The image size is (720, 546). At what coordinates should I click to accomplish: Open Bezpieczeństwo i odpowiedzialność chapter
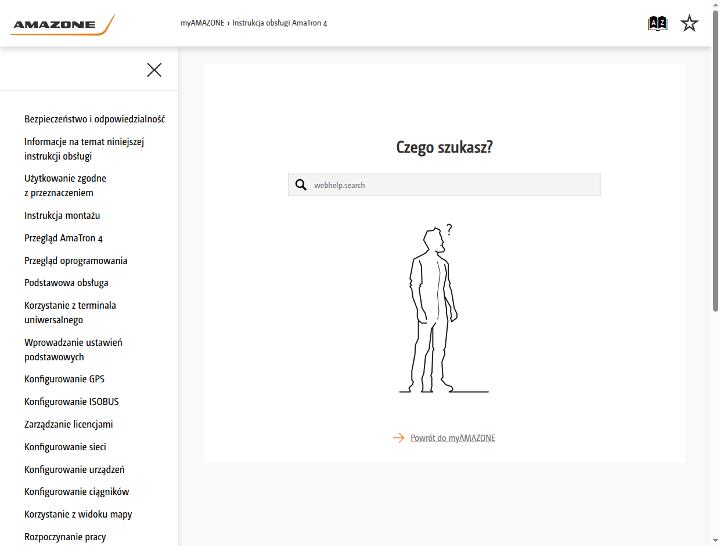[95, 119]
